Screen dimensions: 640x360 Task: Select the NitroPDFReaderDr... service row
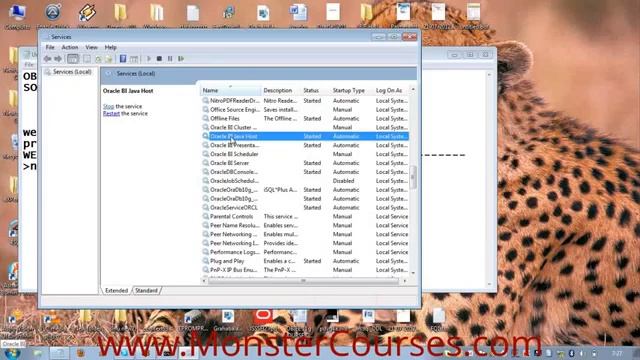(305, 100)
